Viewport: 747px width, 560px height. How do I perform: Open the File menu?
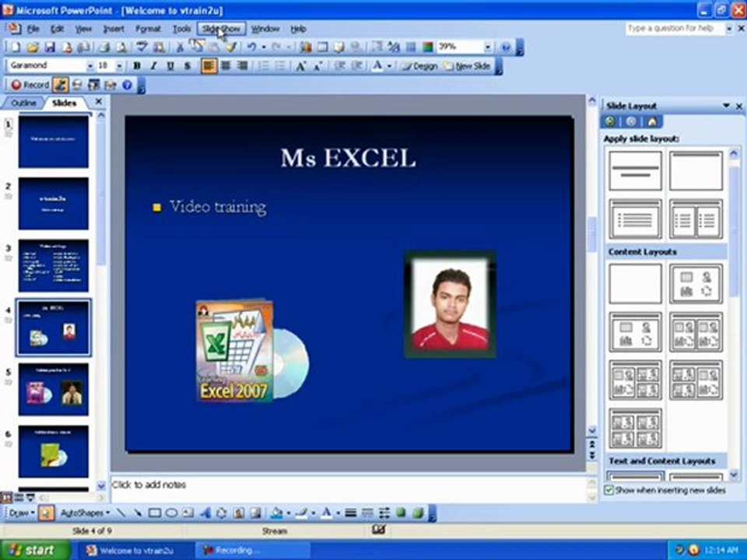33,29
